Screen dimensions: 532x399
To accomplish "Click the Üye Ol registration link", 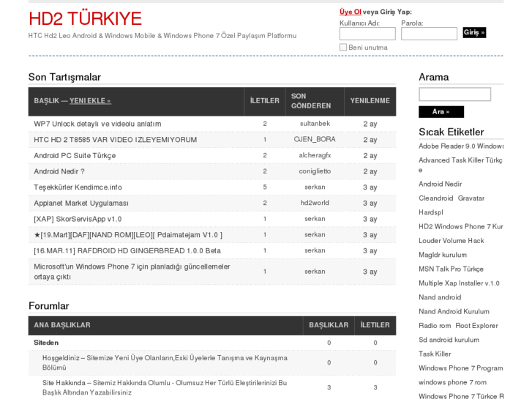I will [x=350, y=12].
